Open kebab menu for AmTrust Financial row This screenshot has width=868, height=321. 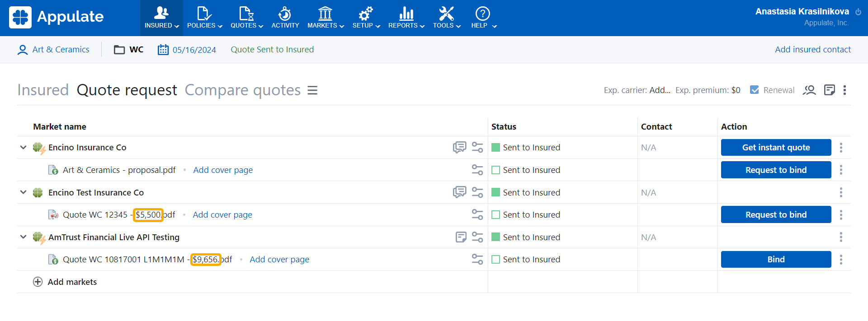(x=841, y=237)
